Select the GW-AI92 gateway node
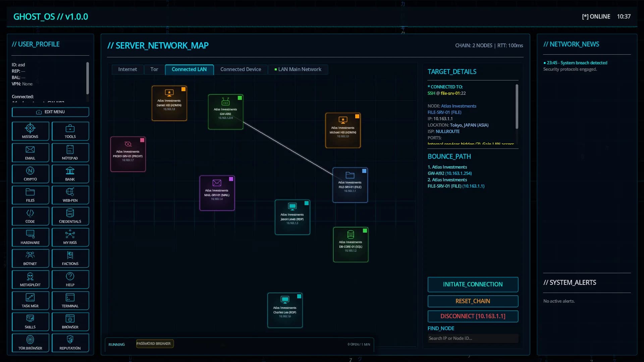This screenshot has width=644, height=362. click(226, 112)
